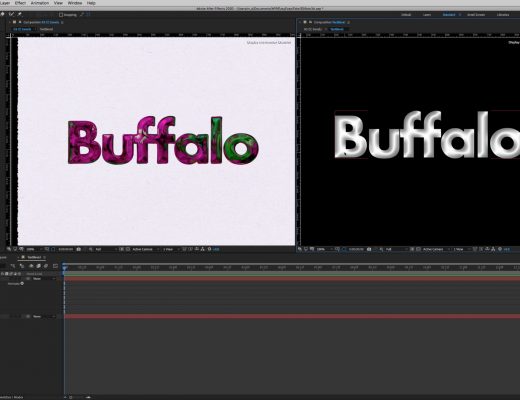The width and height of the screenshot is (520, 400).
Task: Click right viewer always preview icon
Action: click(x=300, y=249)
